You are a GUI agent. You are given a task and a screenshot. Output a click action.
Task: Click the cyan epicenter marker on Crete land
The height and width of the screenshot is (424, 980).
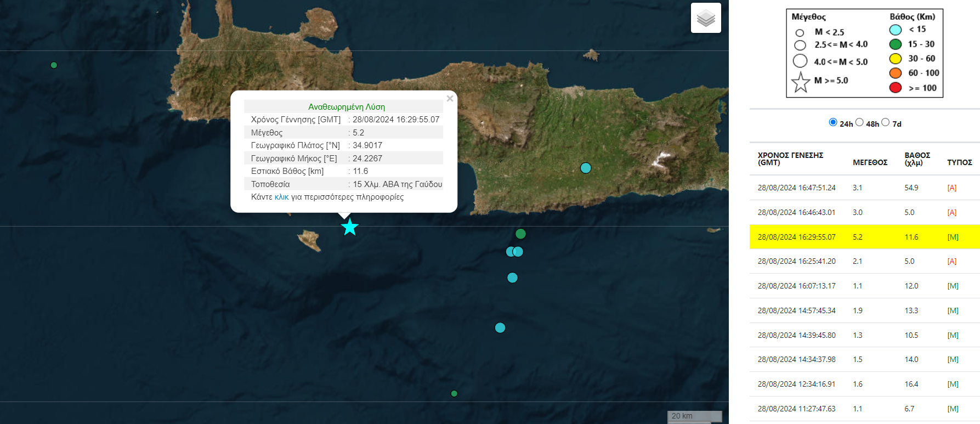click(586, 168)
